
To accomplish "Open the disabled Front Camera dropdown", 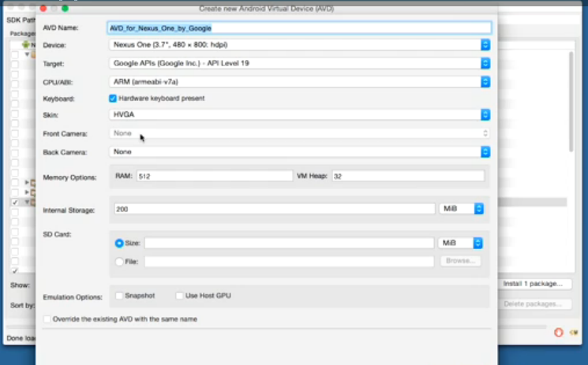I will (299, 133).
